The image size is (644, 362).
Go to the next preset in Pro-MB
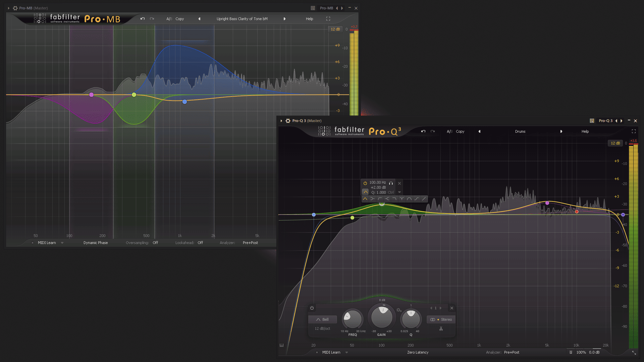285,19
